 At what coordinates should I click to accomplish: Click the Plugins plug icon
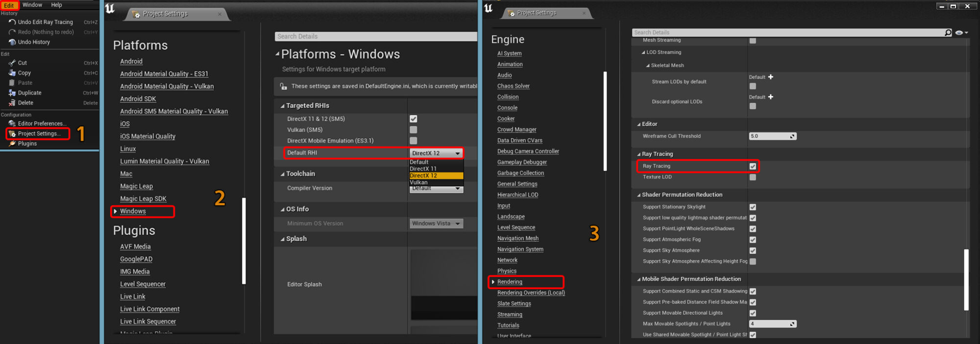[x=12, y=144]
